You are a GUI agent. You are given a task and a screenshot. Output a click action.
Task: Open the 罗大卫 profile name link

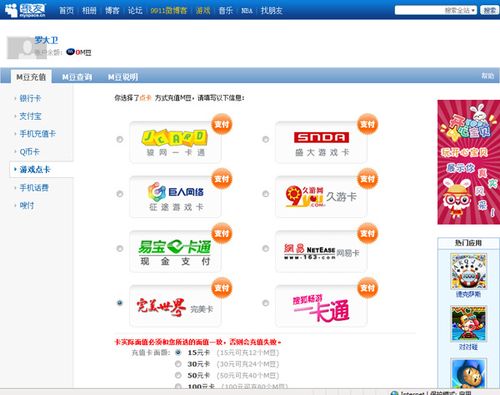tap(46, 40)
